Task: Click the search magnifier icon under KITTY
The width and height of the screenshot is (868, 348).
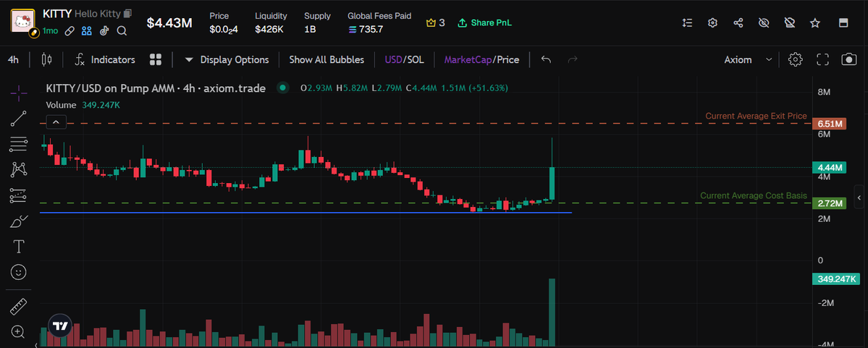Action: click(x=122, y=31)
